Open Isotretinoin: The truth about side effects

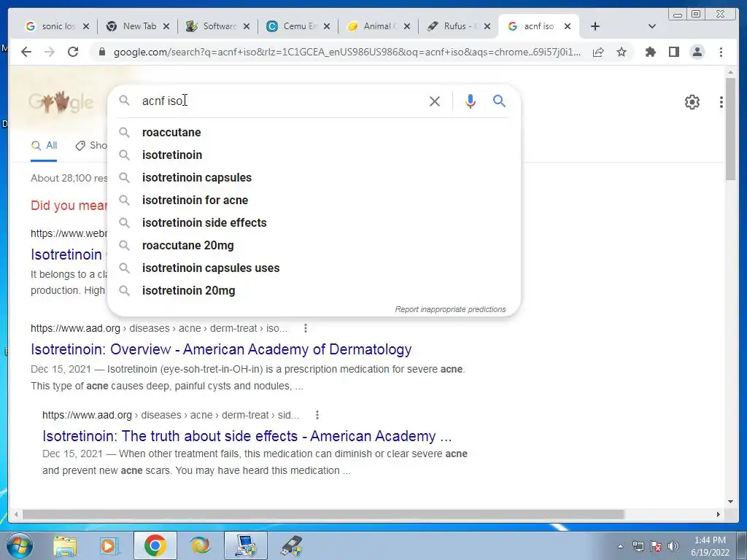[247, 436]
